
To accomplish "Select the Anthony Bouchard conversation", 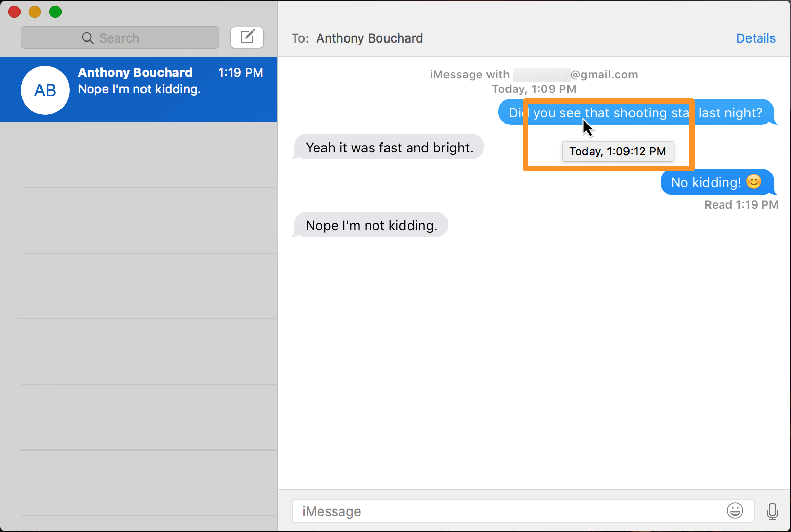I will pos(138,90).
